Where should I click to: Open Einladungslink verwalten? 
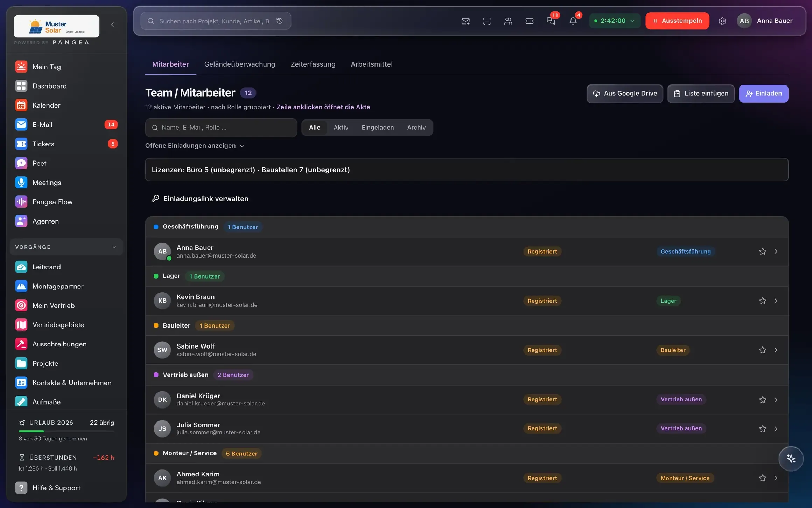(200, 199)
